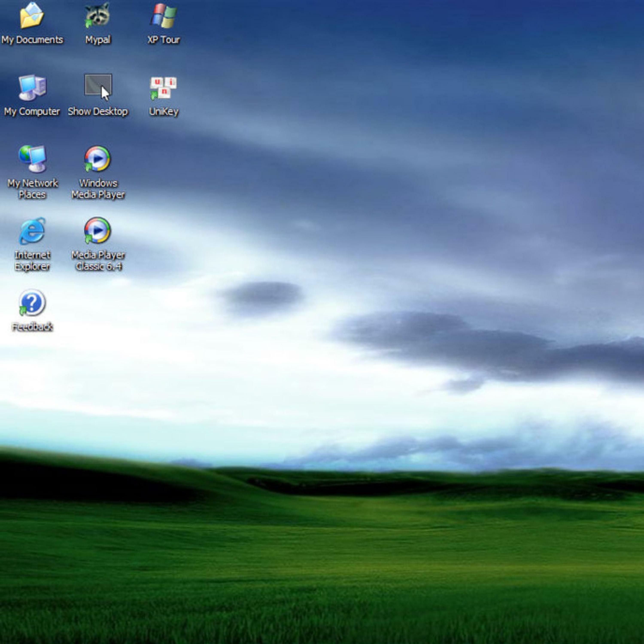Screen dimensions: 644x644
Task: Click the "Mypal" text label
Action: pyautogui.click(x=98, y=40)
